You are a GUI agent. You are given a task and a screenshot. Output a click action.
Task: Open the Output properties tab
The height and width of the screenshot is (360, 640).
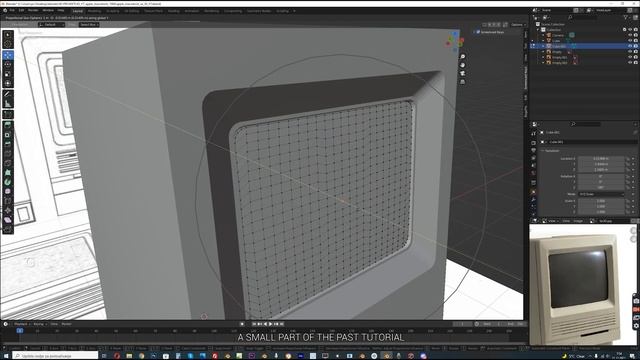coord(533,151)
